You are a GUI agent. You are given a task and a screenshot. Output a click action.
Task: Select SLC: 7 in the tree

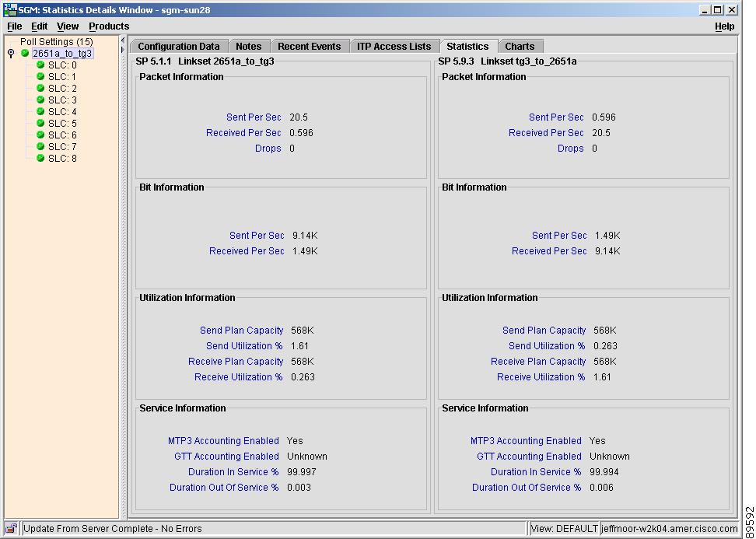[x=62, y=146]
